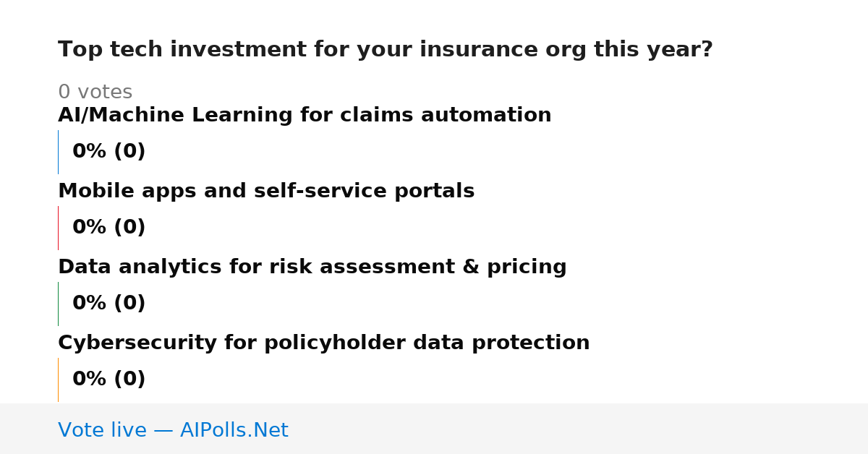Viewport: 868px width, 454px height.
Task: Click the poll question title text
Action: click(386, 50)
